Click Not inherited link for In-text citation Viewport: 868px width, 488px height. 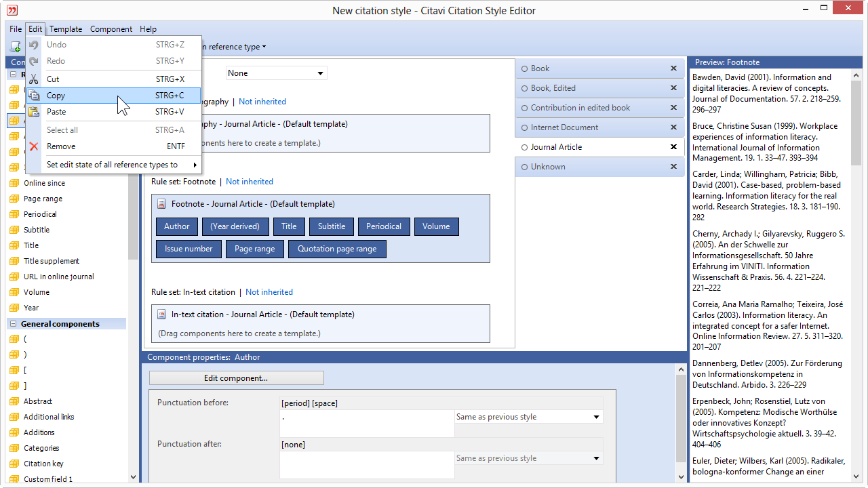(269, 292)
